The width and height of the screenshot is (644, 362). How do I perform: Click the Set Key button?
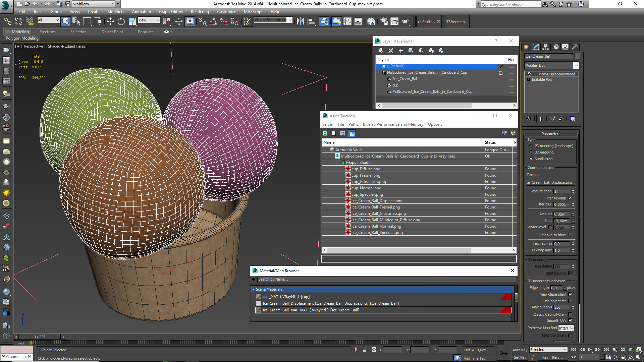[520, 357]
